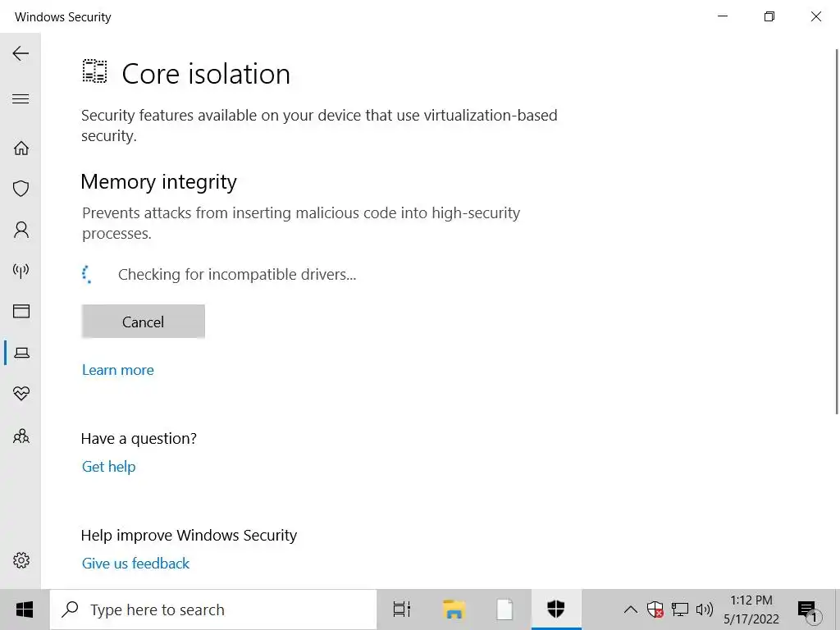Open the Home section in sidebar
Viewport: 840px width, 630px height.
click(21, 148)
